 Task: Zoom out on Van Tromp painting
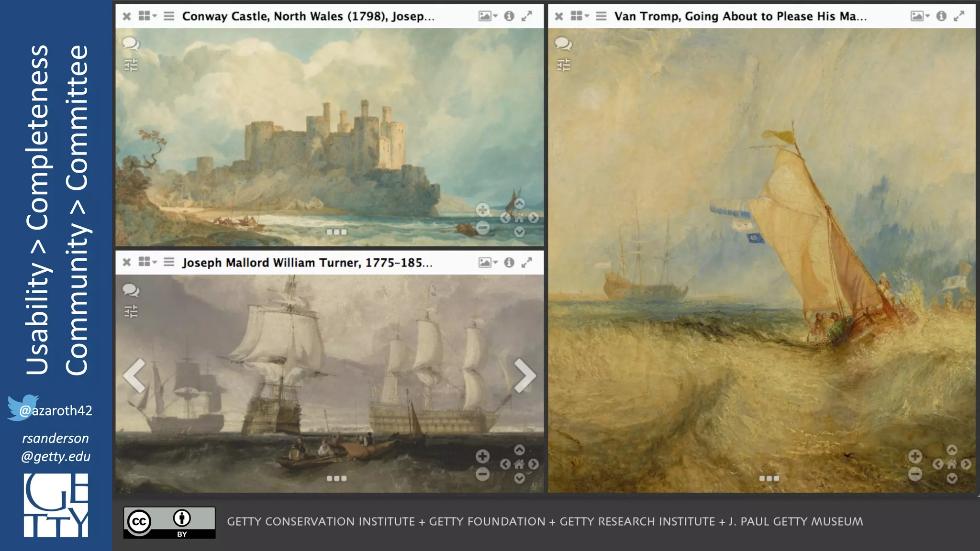[915, 474]
